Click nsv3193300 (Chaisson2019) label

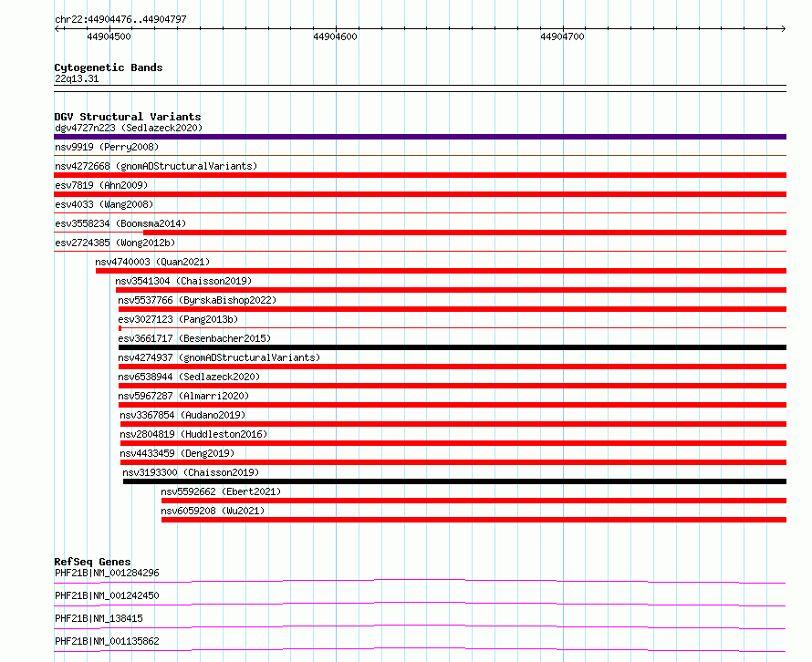point(191,472)
